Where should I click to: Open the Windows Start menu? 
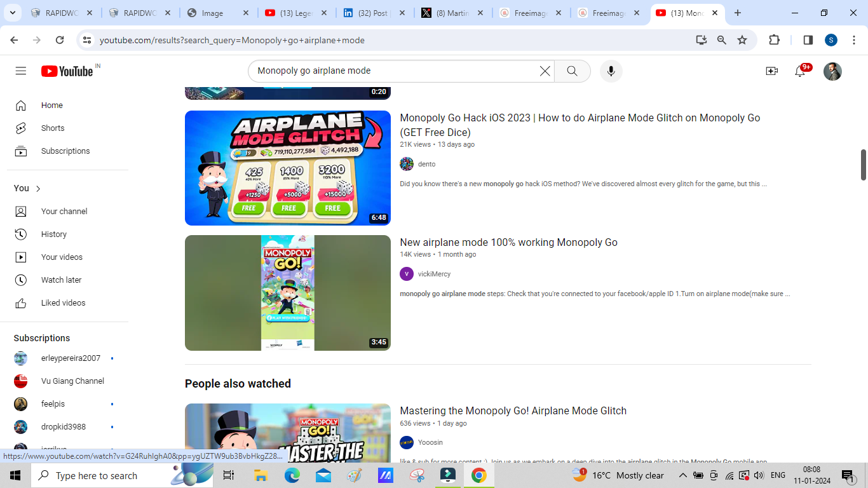pos(15,475)
